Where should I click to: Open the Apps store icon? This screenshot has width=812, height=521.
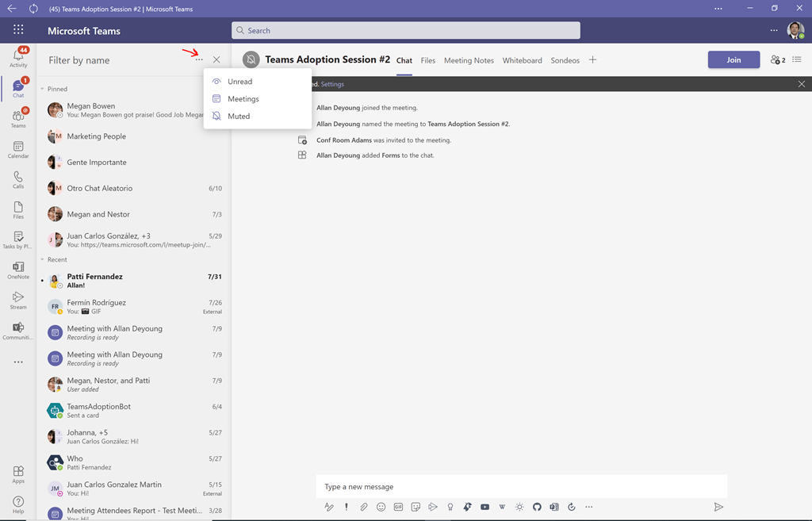click(x=18, y=474)
